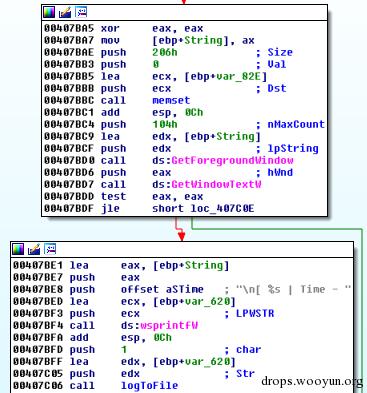The width and height of the screenshot is (367, 393).
Task: Click the ebp+String operand at 00407BE1
Action: pos(191,265)
